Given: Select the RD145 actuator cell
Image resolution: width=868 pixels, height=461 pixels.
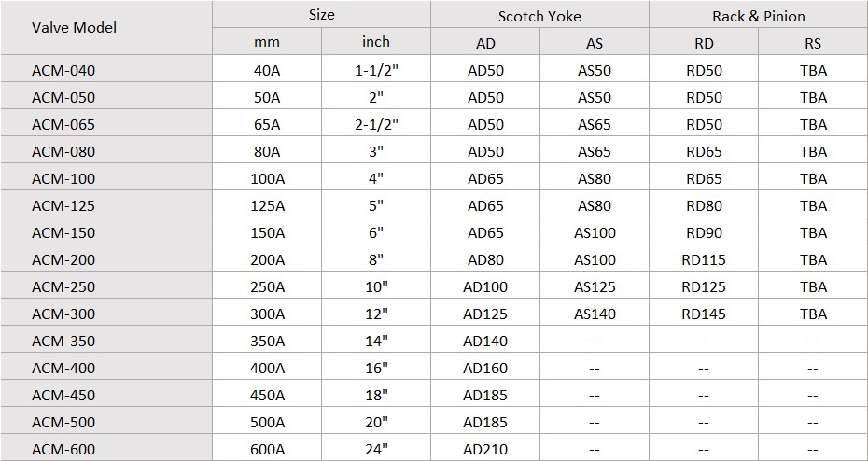Looking at the screenshot, I should [704, 314].
